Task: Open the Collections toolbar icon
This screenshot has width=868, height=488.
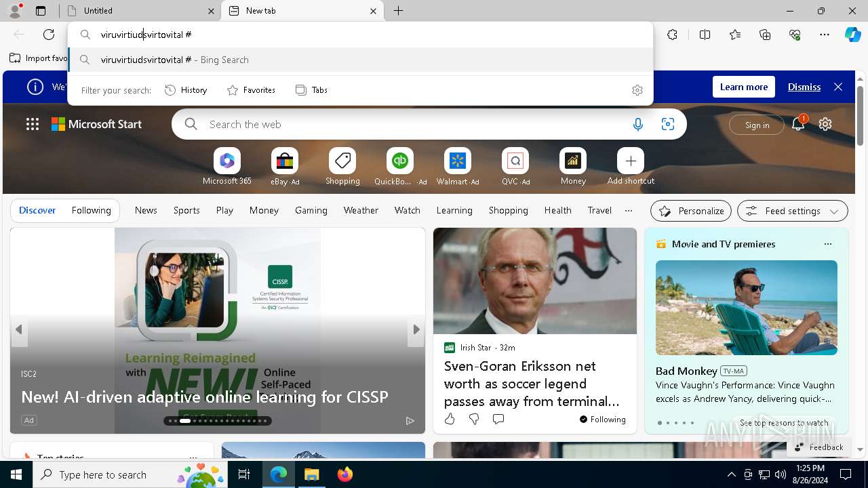Action: (x=765, y=35)
